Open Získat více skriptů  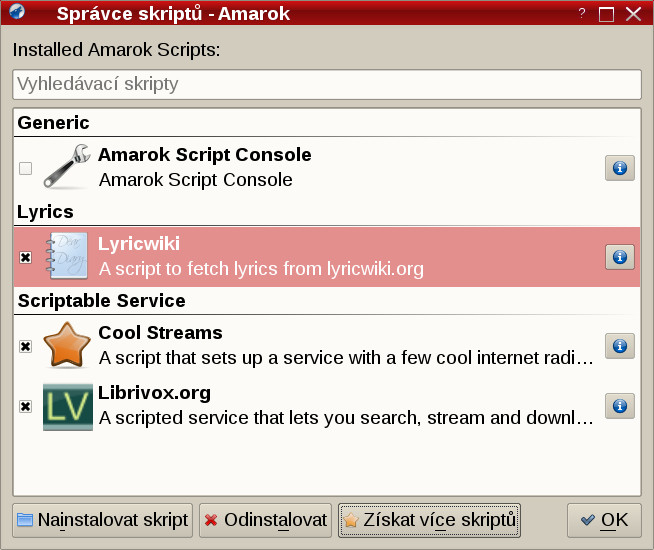(x=429, y=520)
